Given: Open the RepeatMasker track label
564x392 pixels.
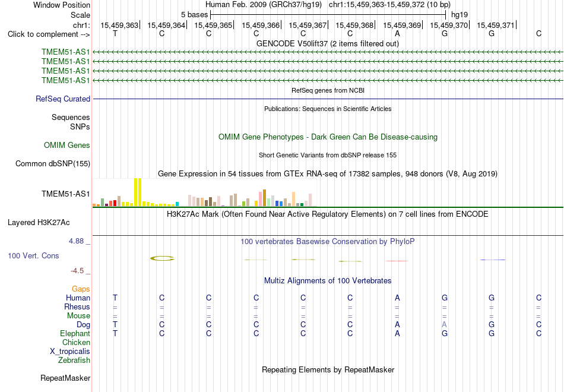Looking at the screenshot, I should click(65, 378).
